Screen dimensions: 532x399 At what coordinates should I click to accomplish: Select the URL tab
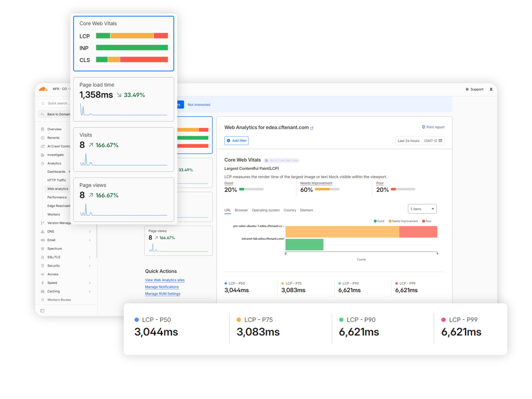coord(227,210)
